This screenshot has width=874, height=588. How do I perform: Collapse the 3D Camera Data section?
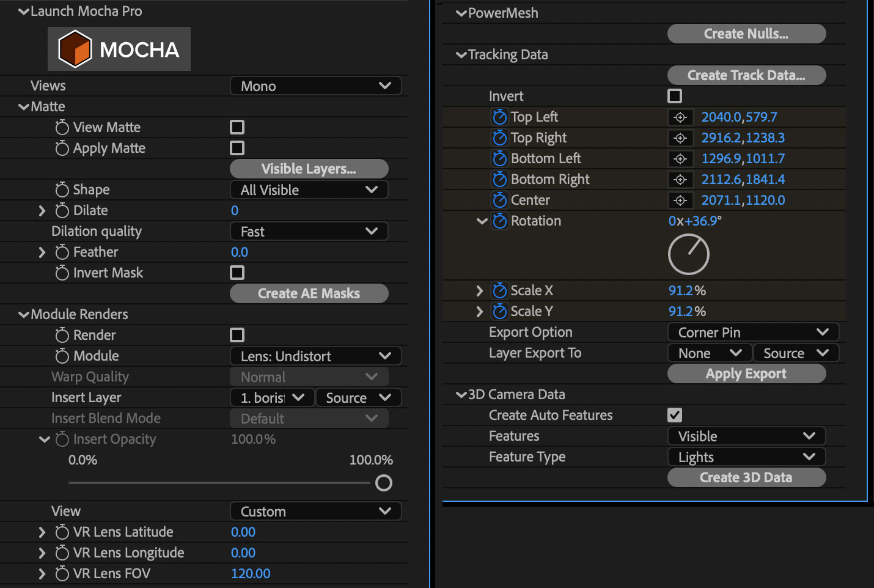click(x=461, y=395)
